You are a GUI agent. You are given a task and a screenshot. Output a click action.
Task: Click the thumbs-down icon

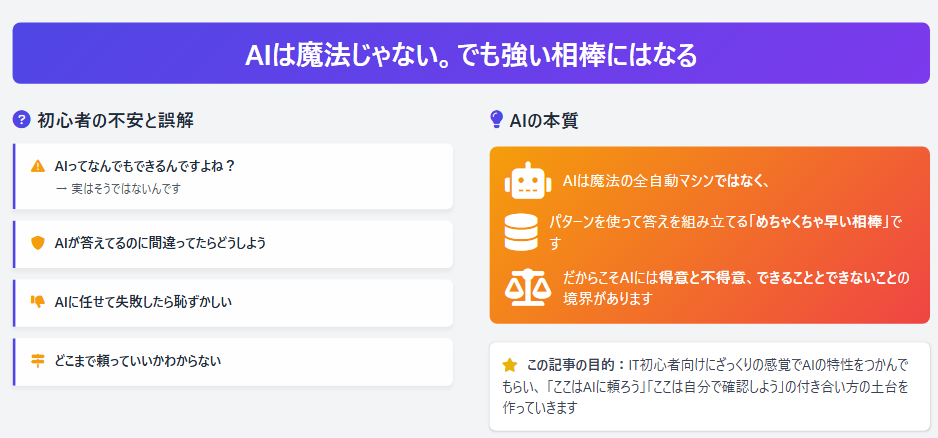(38, 302)
